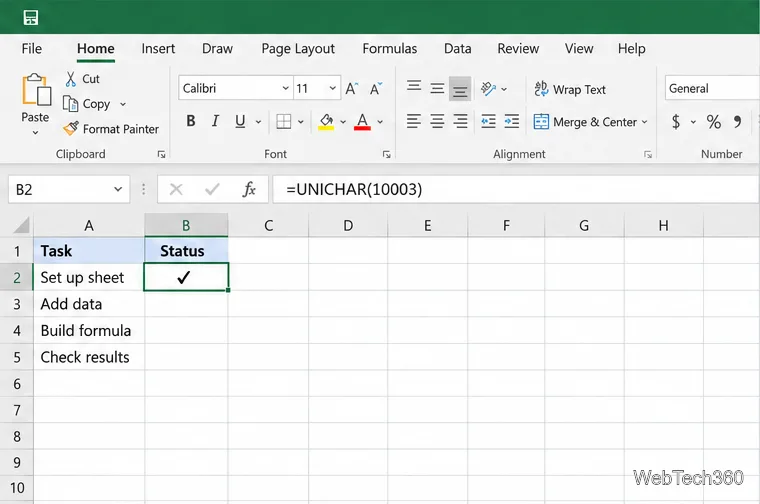Open the Calibri font name dropdown

[285, 88]
